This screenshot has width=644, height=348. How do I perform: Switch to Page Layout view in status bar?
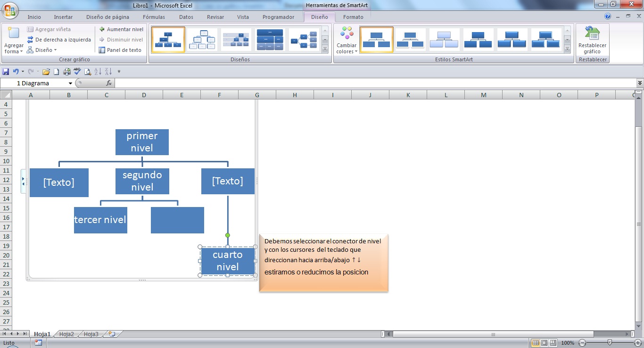(543, 343)
